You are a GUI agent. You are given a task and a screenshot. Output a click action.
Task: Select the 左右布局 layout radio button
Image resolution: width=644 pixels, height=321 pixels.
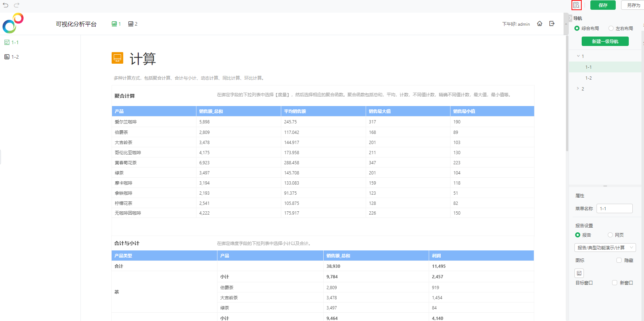tap(611, 28)
